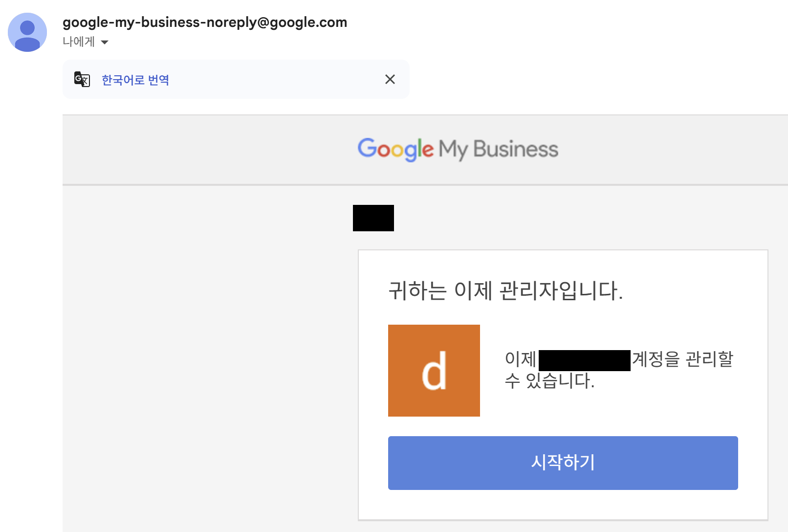Click the sender profile avatar icon

point(27,32)
